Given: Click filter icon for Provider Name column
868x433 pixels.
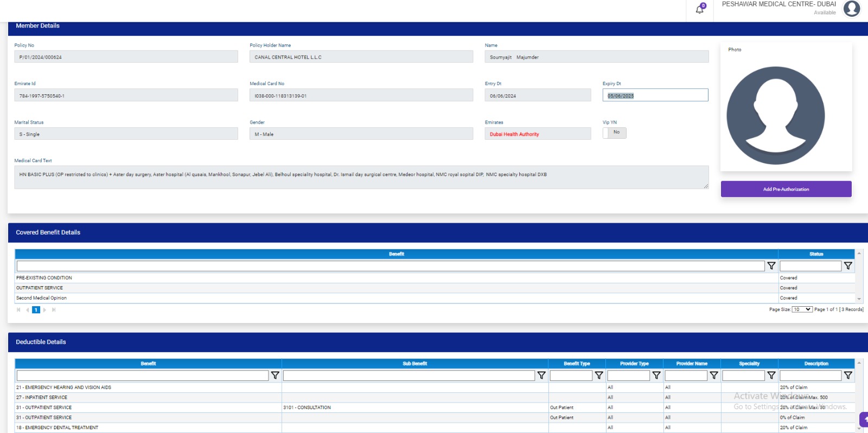Looking at the screenshot, I should point(713,376).
